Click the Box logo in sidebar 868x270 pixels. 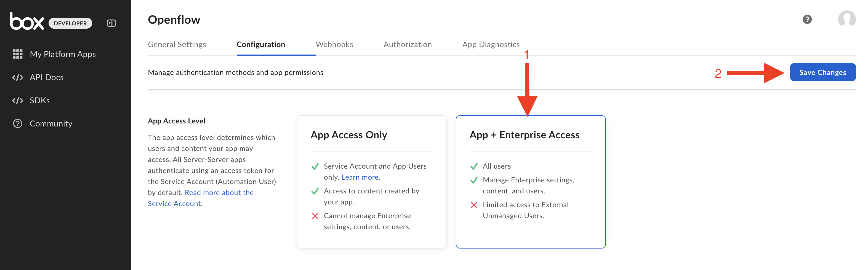[x=27, y=21]
